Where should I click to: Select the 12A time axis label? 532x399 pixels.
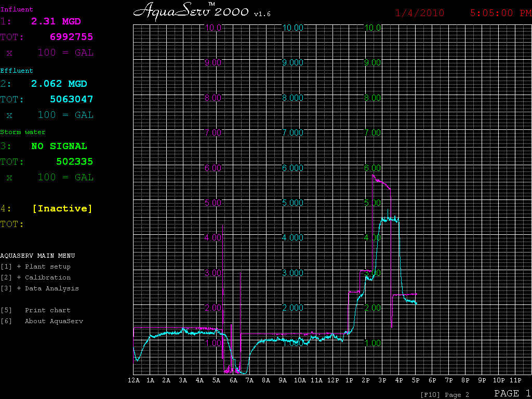pyautogui.click(x=134, y=380)
